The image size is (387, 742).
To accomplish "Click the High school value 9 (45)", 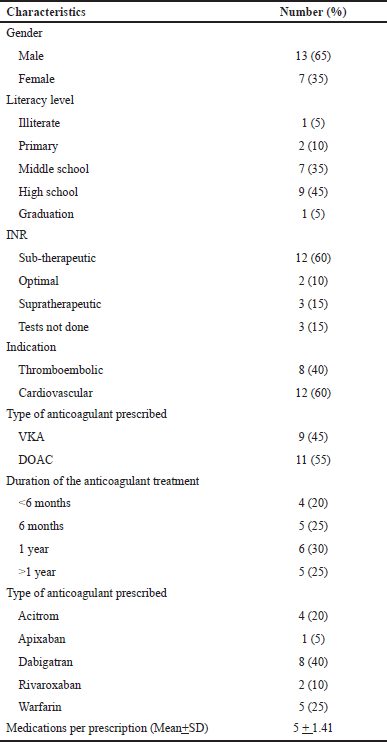I will click(x=313, y=191).
